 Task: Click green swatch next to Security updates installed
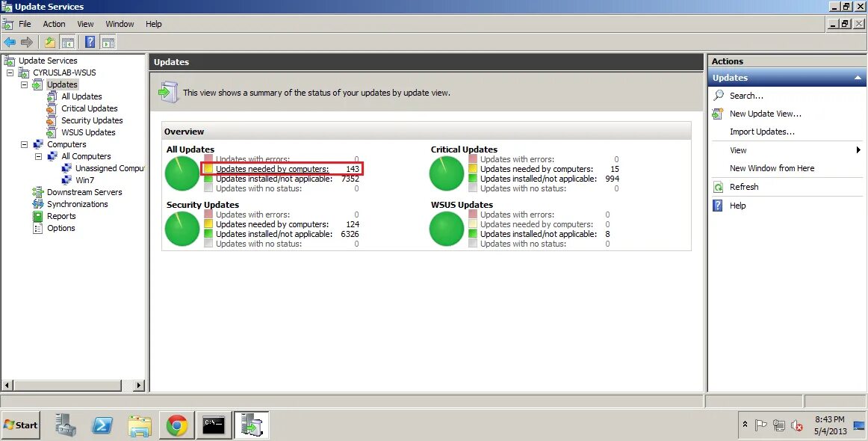(x=208, y=234)
